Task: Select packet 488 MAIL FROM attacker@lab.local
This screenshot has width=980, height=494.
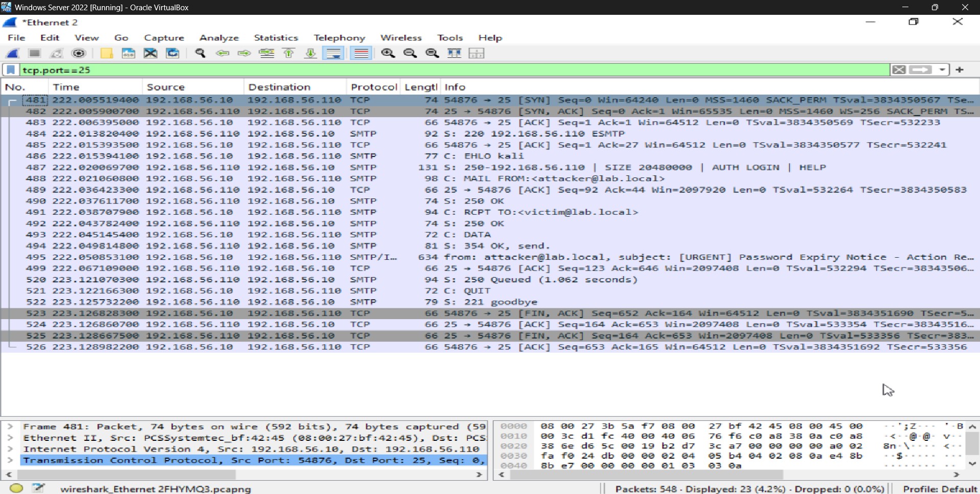Action: coord(490,178)
